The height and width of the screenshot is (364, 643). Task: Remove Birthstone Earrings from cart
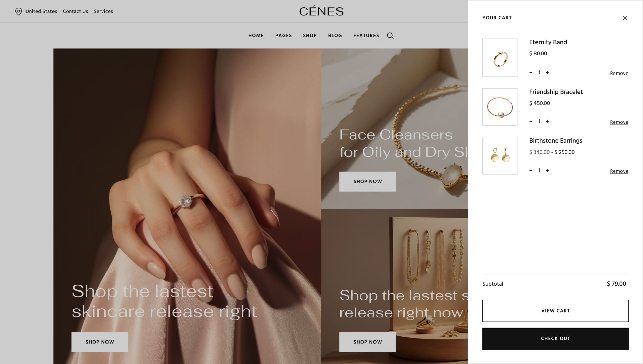619,171
